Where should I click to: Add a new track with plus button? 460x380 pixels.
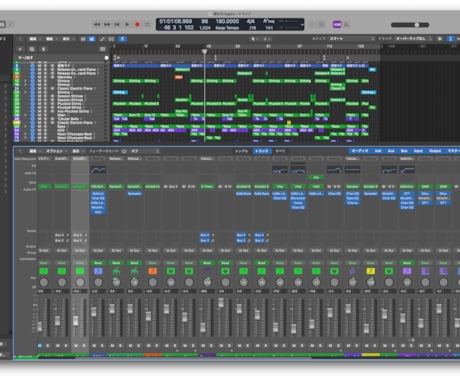pyautogui.click(x=20, y=49)
